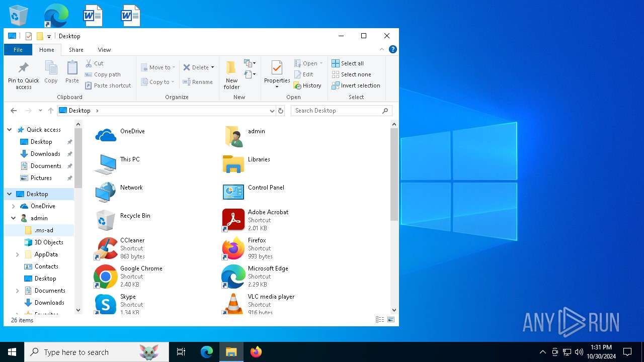Click Invert selection

pos(356,85)
